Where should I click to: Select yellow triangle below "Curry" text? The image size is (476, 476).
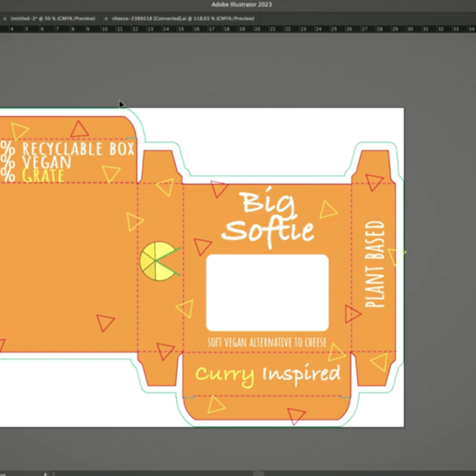click(216, 404)
